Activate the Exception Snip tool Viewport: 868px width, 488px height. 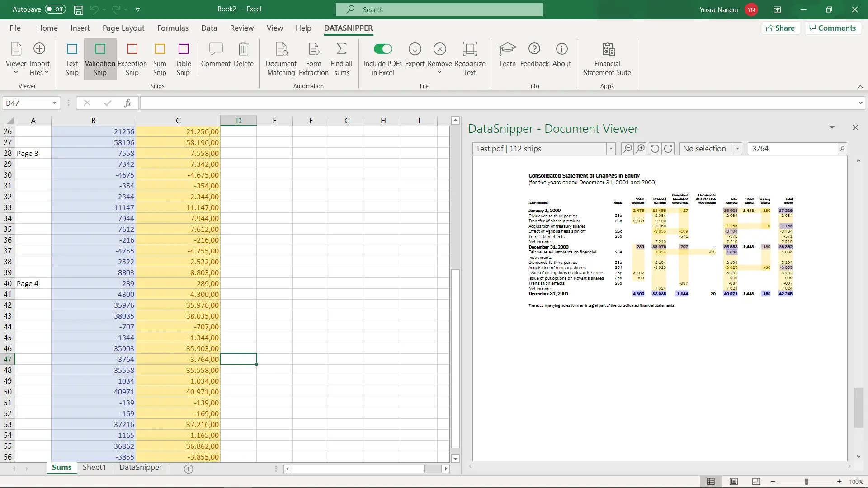click(x=132, y=59)
